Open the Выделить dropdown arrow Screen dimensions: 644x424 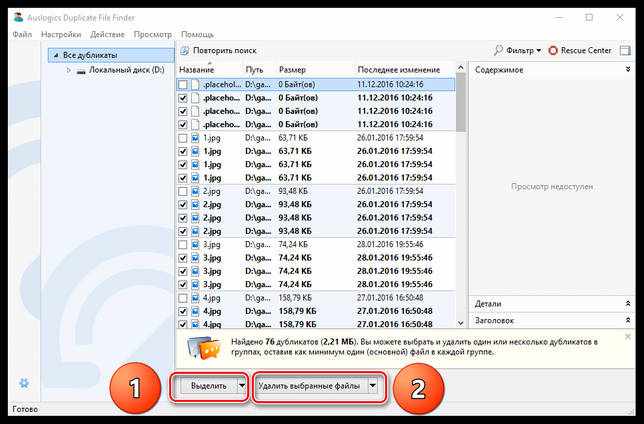coord(242,386)
